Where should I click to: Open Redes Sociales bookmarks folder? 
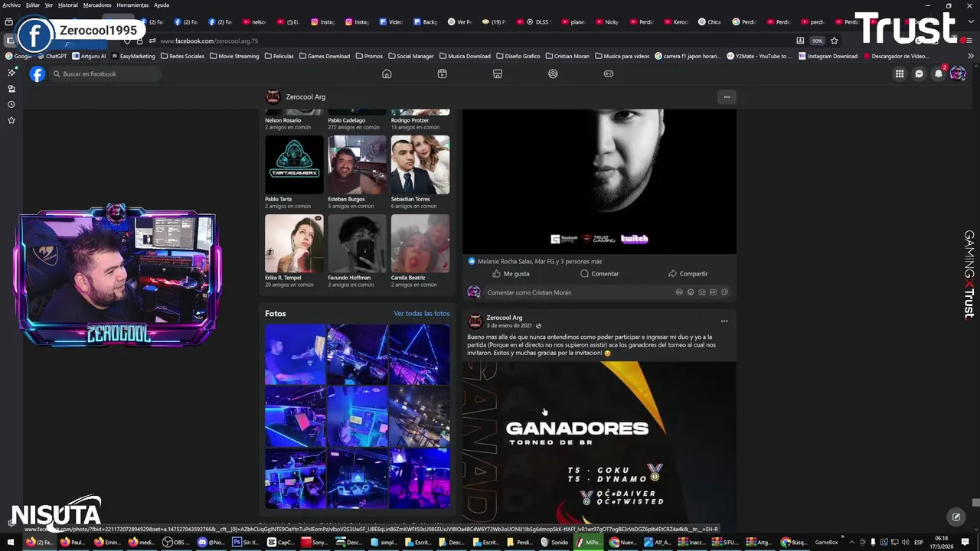coord(182,56)
